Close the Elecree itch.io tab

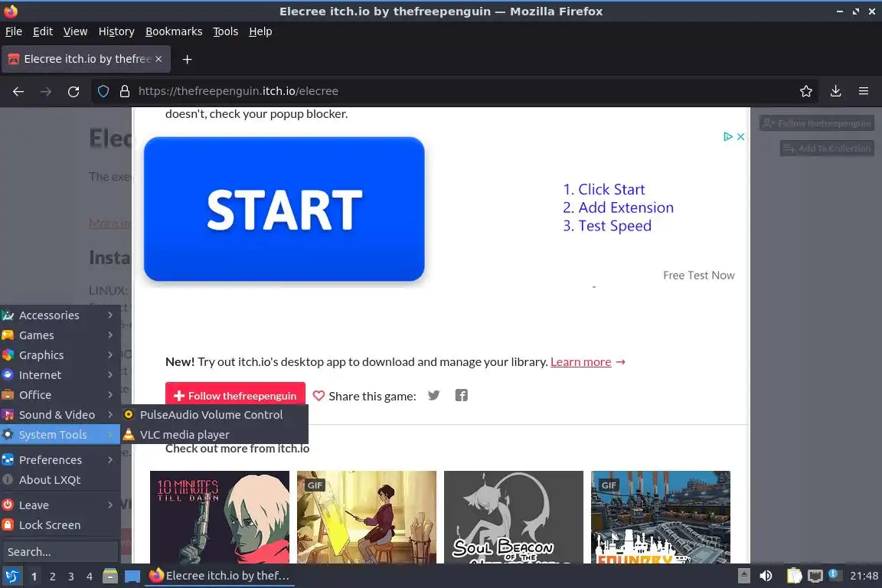(158, 59)
